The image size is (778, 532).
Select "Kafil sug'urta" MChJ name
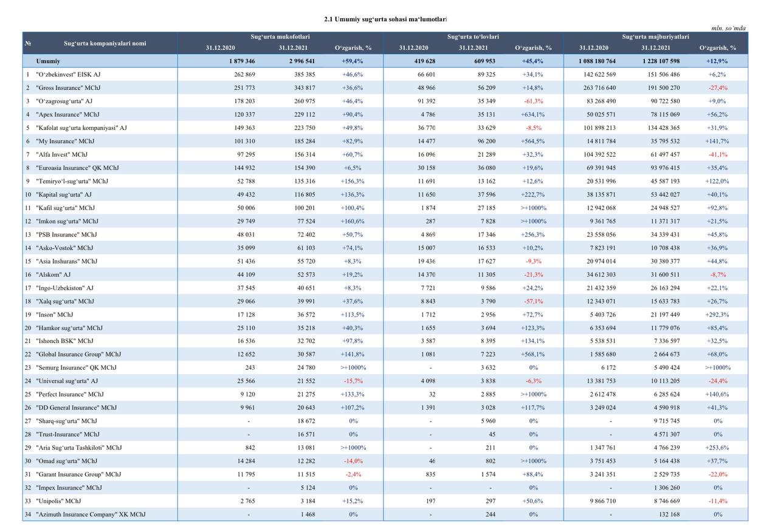tap(65, 208)
